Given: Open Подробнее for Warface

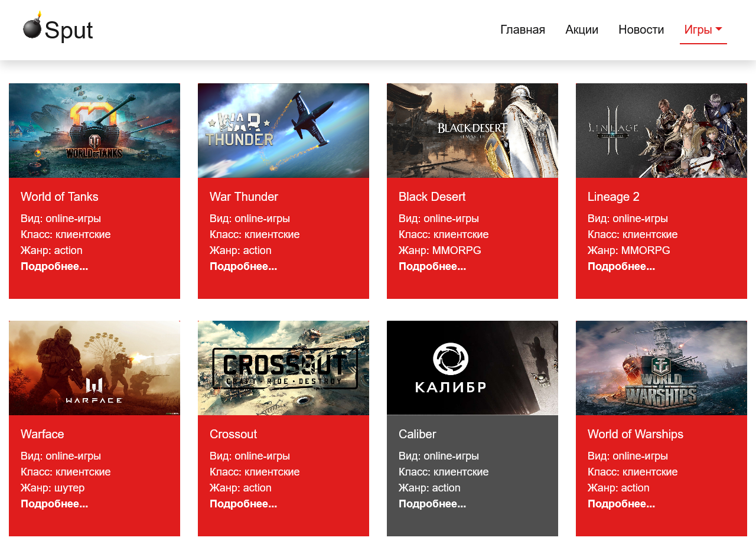Looking at the screenshot, I should (54, 504).
